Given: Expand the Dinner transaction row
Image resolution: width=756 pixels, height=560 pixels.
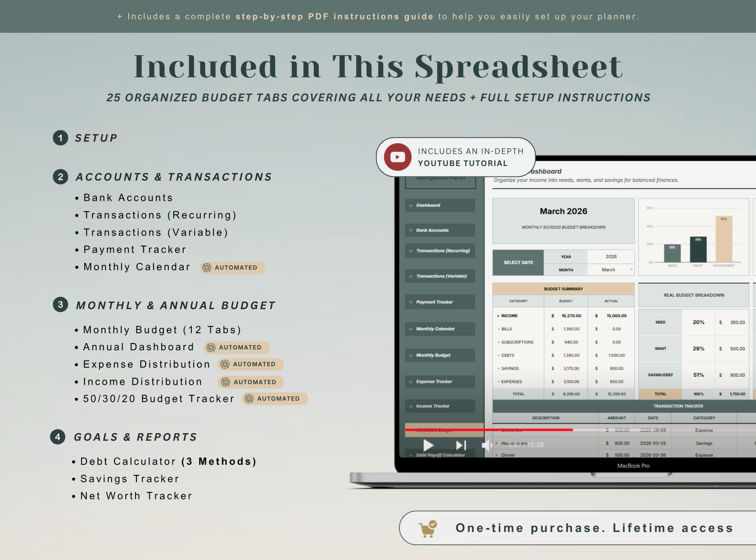Looking at the screenshot, I should [x=496, y=455].
